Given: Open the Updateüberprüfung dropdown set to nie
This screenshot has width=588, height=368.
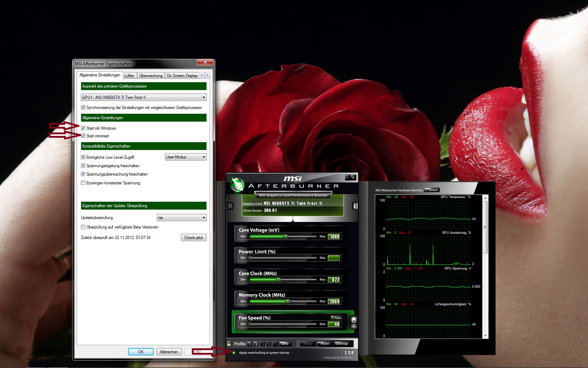Looking at the screenshot, I should 181,218.
